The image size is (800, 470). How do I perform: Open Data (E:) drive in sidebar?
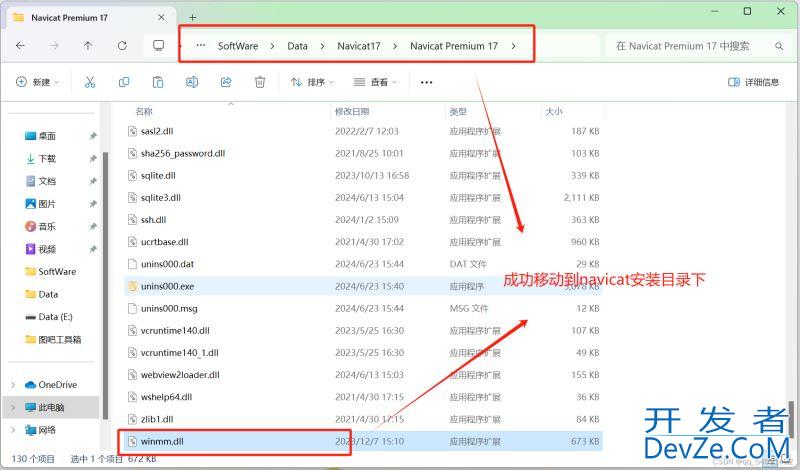click(x=49, y=317)
